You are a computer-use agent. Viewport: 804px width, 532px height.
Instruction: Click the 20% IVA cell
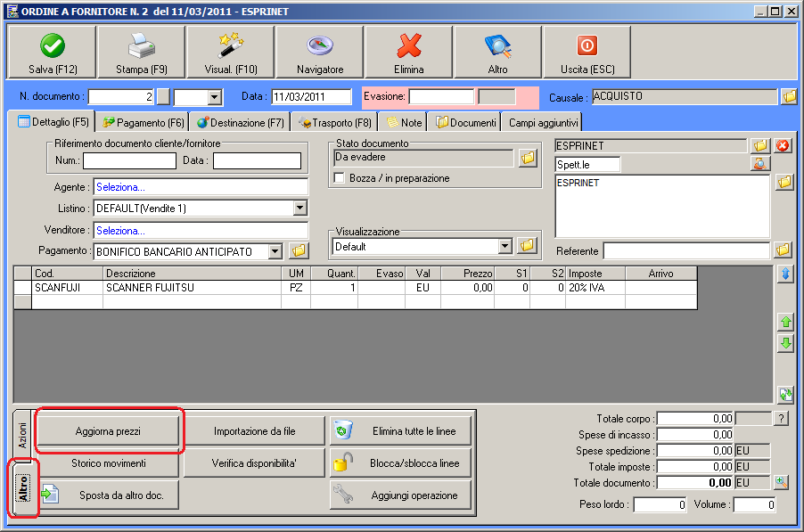[x=595, y=288]
